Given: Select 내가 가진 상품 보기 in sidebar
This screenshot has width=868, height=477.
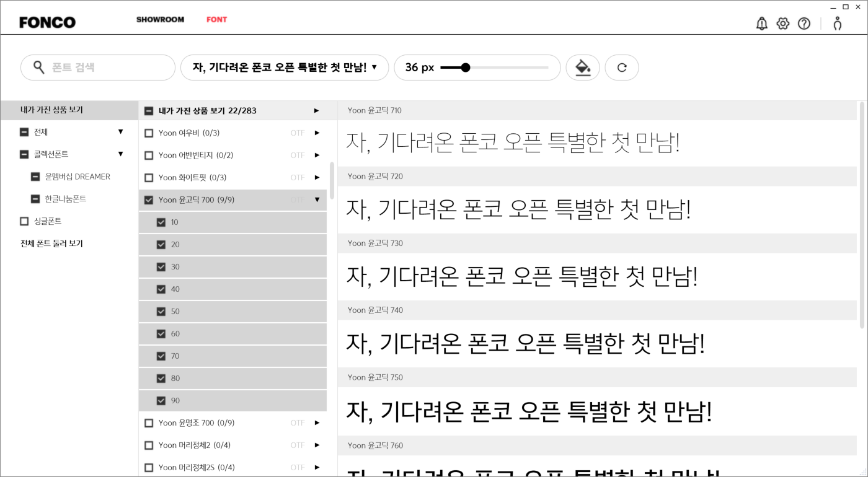Looking at the screenshot, I should pyautogui.click(x=69, y=110).
